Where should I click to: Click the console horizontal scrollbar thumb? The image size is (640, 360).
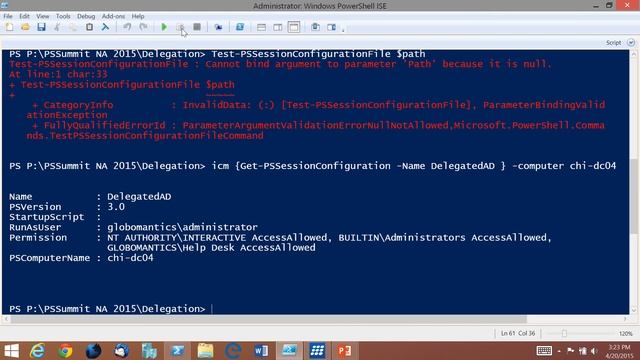pos(268,319)
